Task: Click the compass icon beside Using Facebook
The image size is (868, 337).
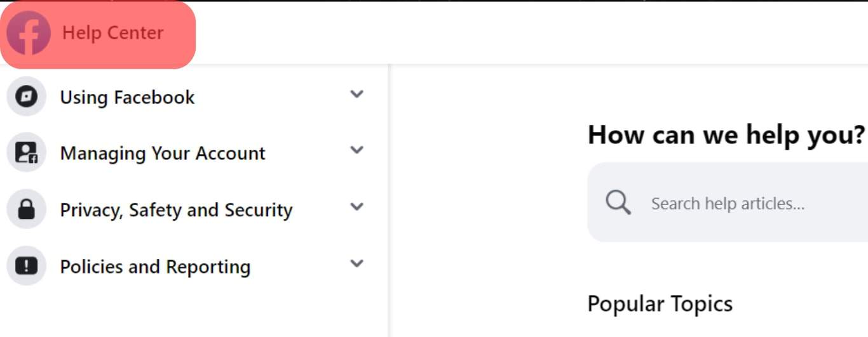Action: pos(26,96)
